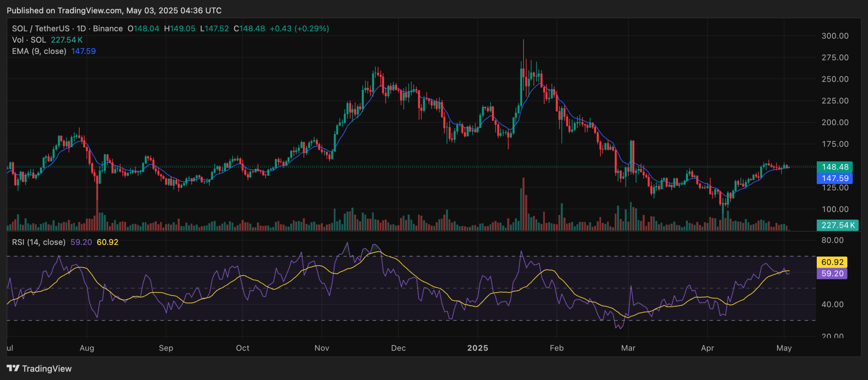868x380 pixels.
Task: Click the purple 59.20 RSI tag
Action: [832, 274]
